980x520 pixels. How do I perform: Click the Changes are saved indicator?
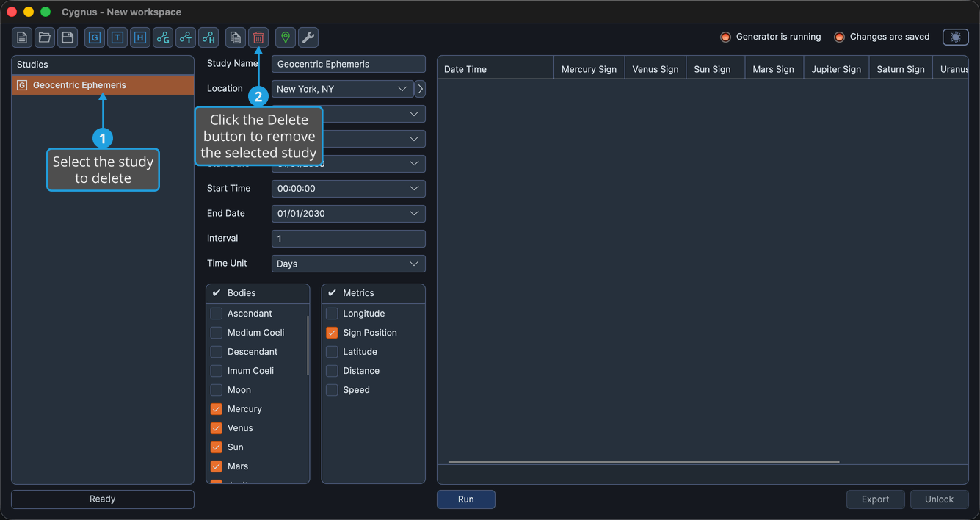click(x=882, y=37)
